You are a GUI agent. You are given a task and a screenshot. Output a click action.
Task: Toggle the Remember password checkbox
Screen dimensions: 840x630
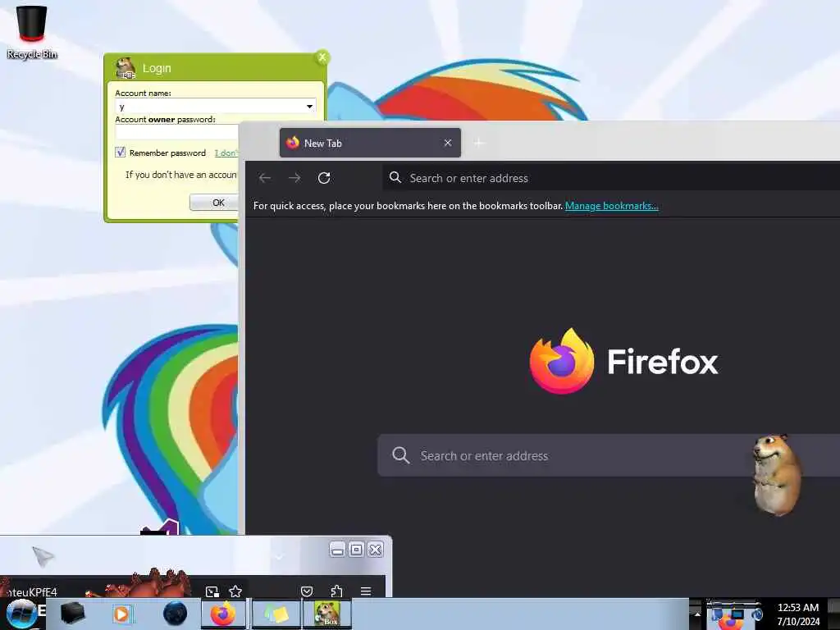point(121,153)
